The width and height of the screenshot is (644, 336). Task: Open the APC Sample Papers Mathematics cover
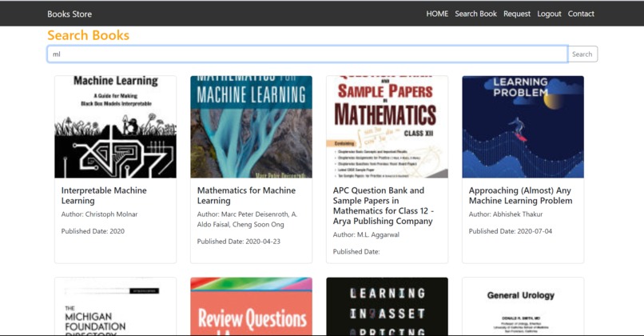coord(387,126)
